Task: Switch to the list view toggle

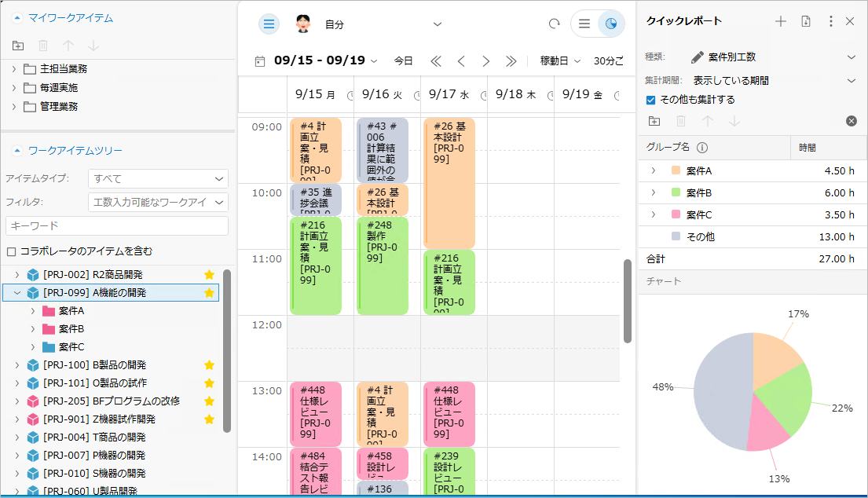Action: (x=584, y=24)
